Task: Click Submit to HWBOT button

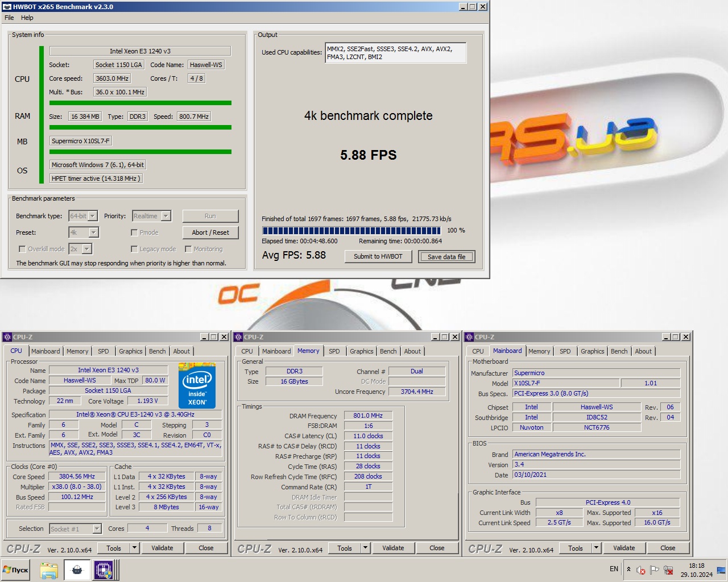Action: click(378, 256)
